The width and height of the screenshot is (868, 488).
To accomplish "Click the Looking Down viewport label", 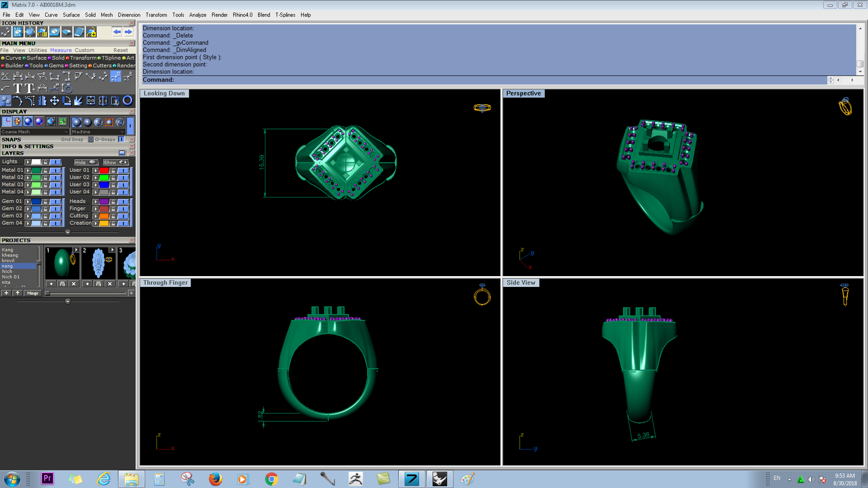I will 164,94.
